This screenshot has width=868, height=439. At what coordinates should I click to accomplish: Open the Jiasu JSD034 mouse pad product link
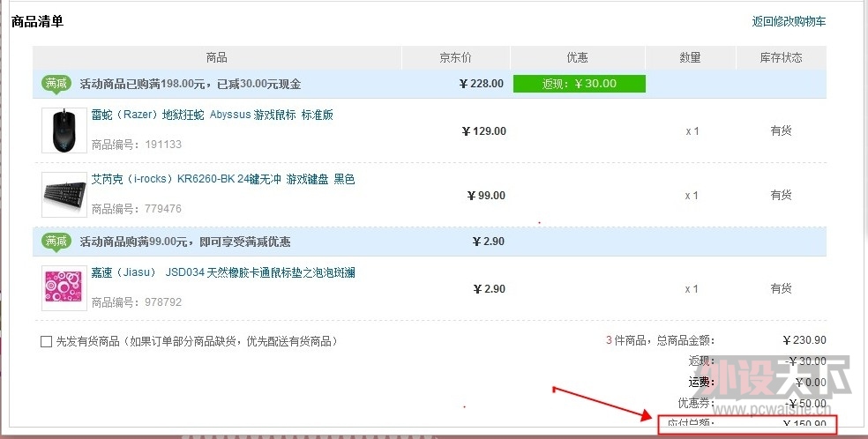point(223,272)
